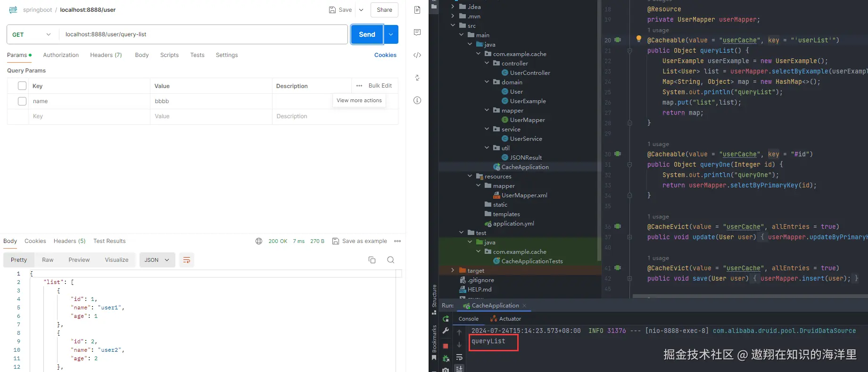Screen dimensions: 868x372
Task: Open the response more options ellipsis
Action: coord(397,241)
